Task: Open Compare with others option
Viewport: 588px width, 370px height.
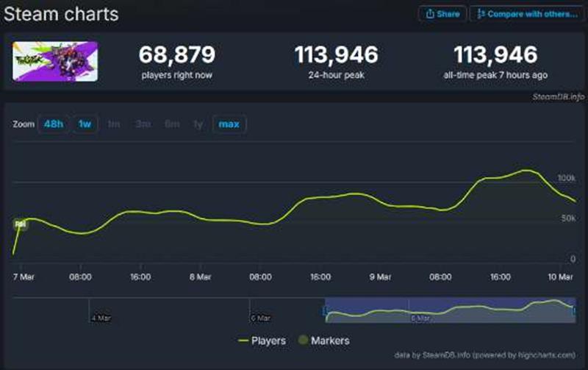Action: click(526, 14)
